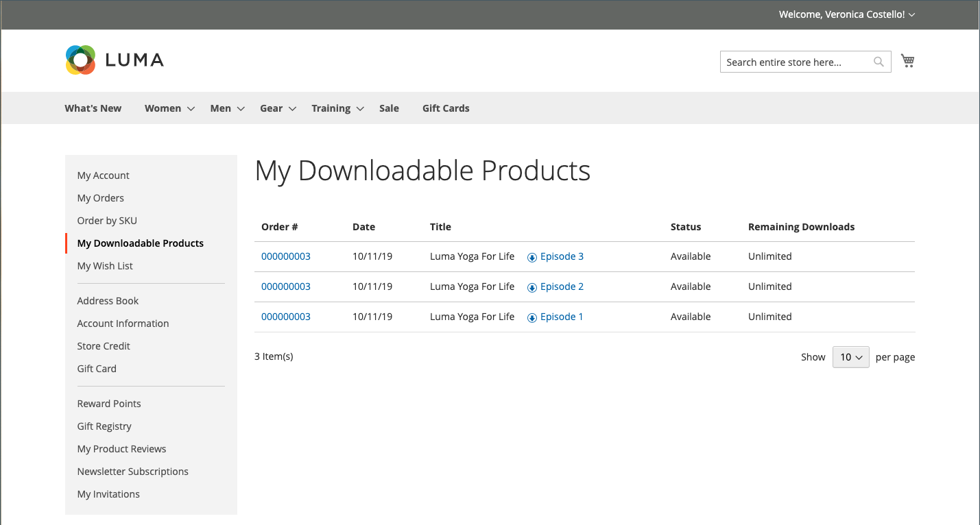980x525 pixels.
Task: View Reward Points in the sidebar
Action: point(109,404)
